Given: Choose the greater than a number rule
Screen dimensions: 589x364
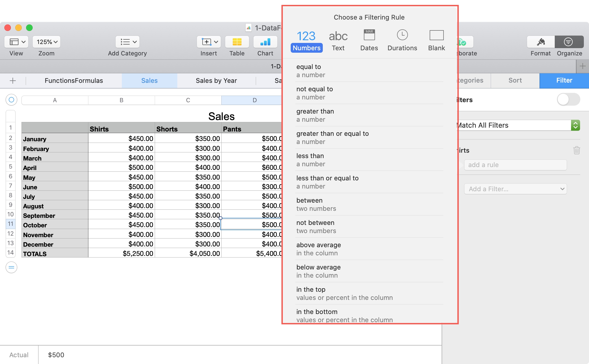Looking at the screenshot, I should click(369, 115).
